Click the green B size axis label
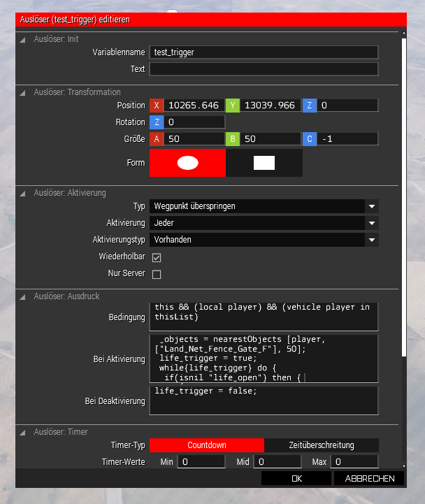 tap(233, 139)
